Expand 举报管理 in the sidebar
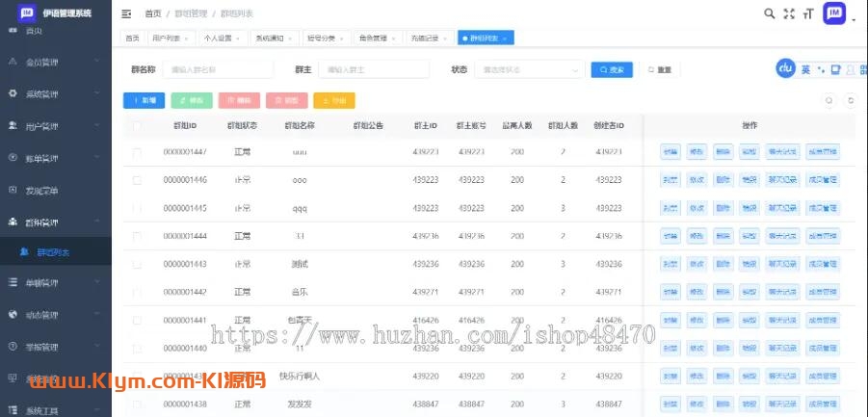The image size is (868, 417). click(55, 347)
